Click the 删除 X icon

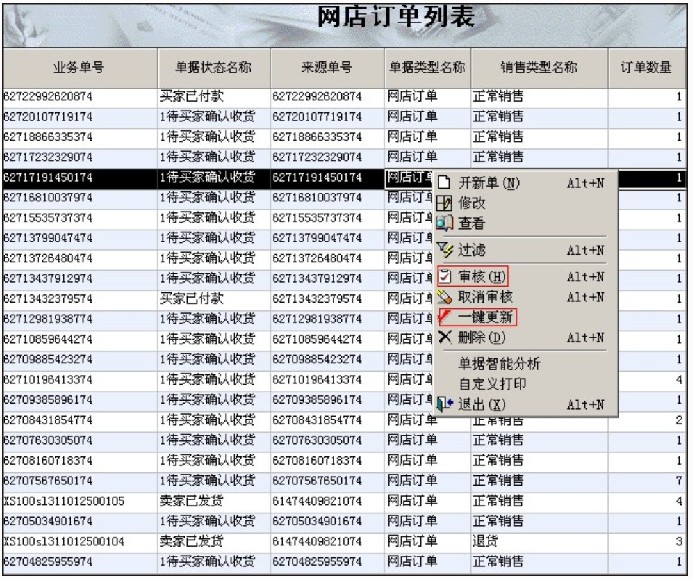(x=445, y=337)
